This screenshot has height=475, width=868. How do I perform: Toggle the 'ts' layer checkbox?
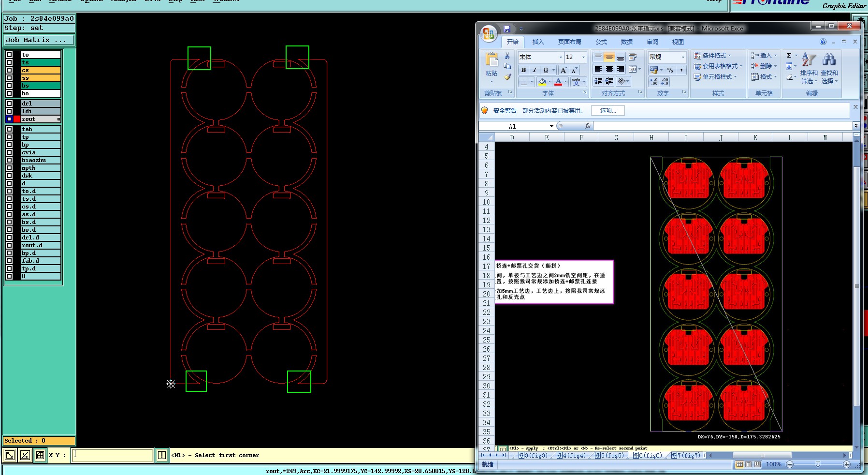pos(9,62)
